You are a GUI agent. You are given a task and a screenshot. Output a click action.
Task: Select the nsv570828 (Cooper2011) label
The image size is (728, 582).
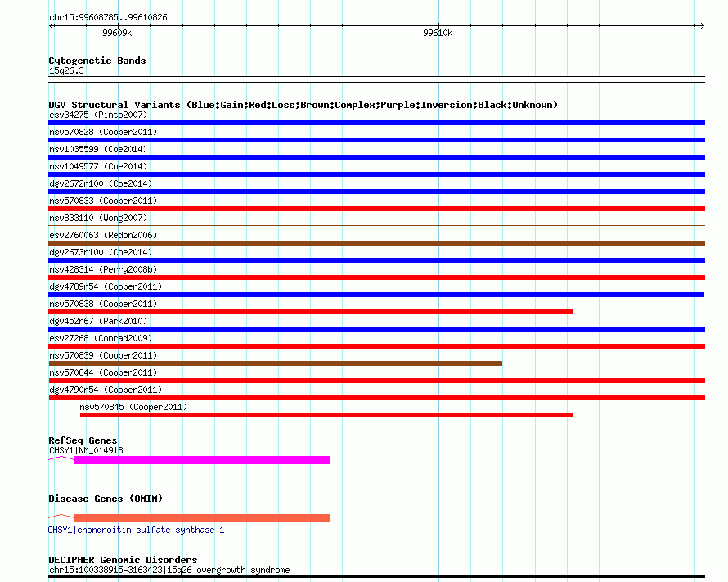coord(103,132)
